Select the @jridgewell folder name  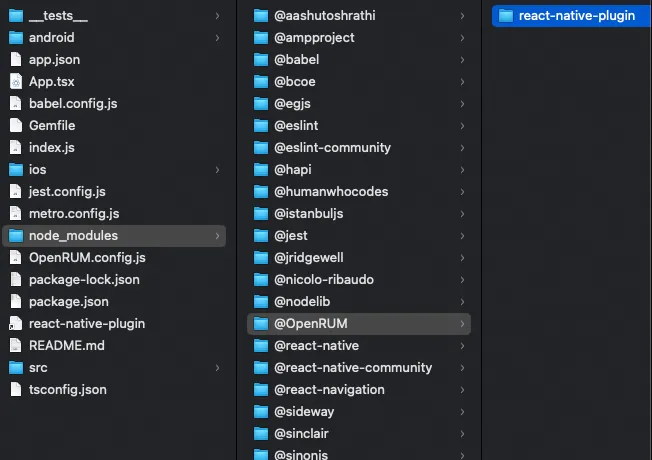pyautogui.click(x=309, y=258)
